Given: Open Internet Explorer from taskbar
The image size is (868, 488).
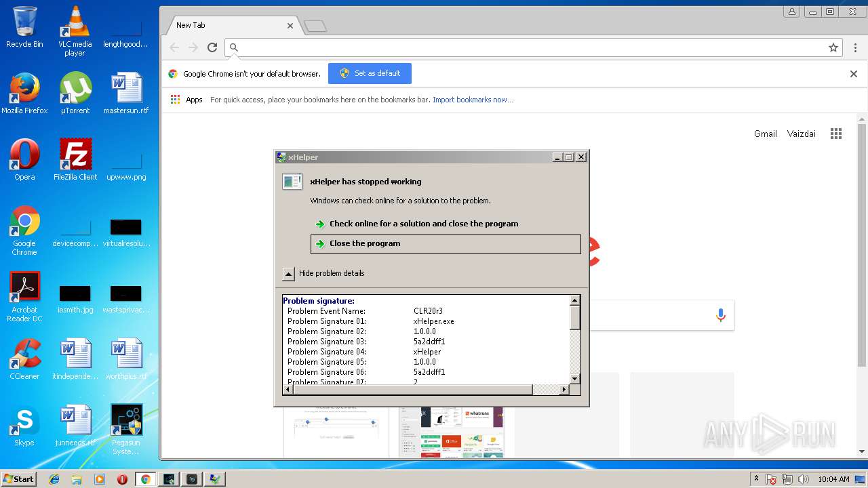Looking at the screenshot, I should pos(54,479).
